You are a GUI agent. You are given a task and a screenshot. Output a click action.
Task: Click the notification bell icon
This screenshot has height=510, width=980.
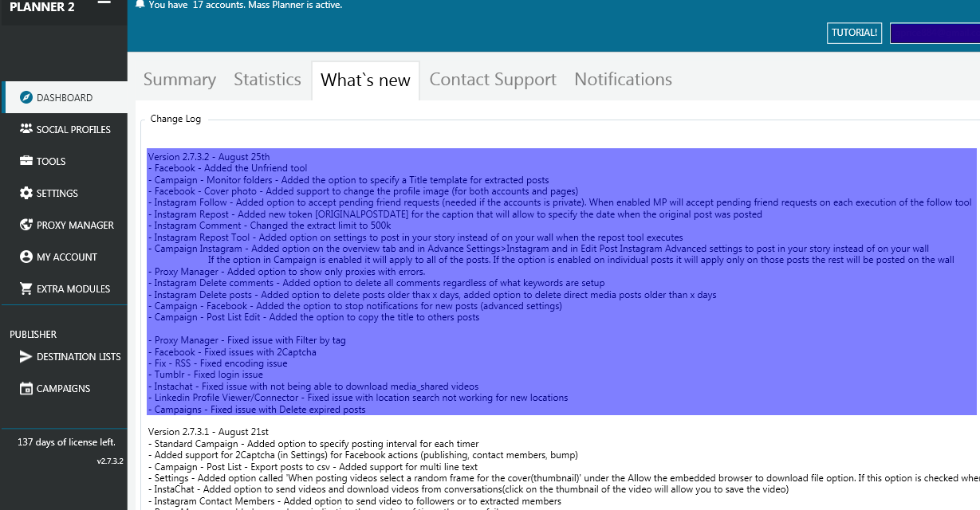point(140,5)
